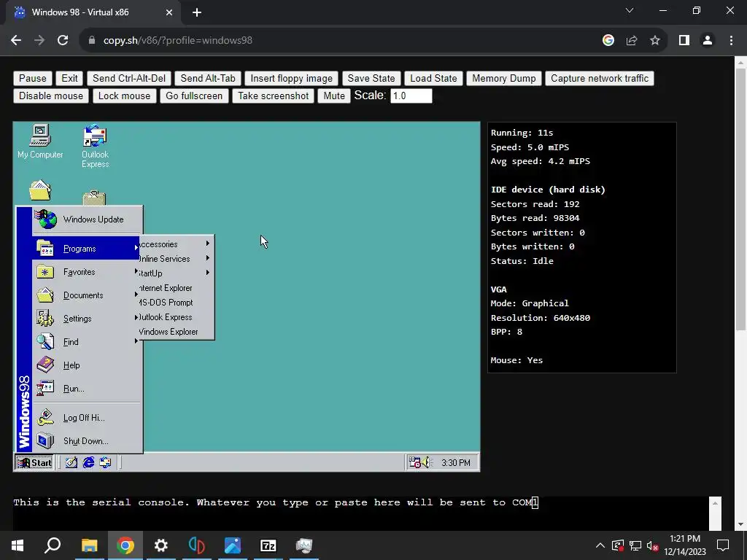
Task: Mute the emulator sound
Action: [x=334, y=96]
